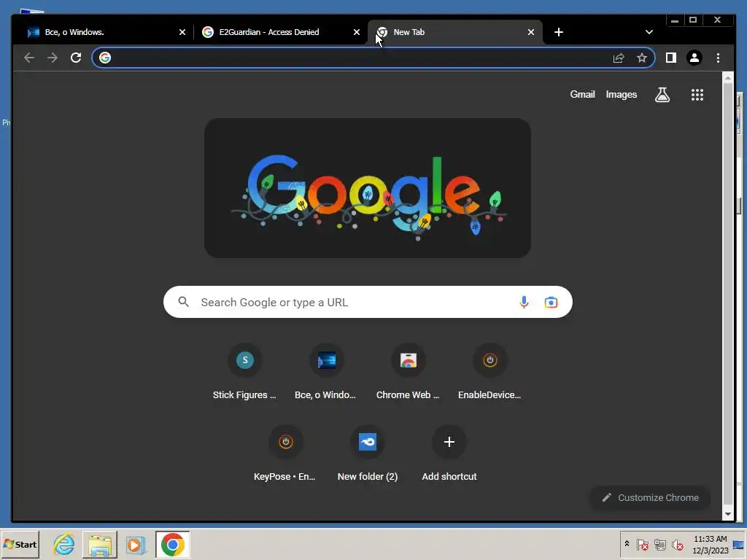The width and height of the screenshot is (747, 560).
Task: Click the forward navigation arrow
Action: (x=53, y=58)
